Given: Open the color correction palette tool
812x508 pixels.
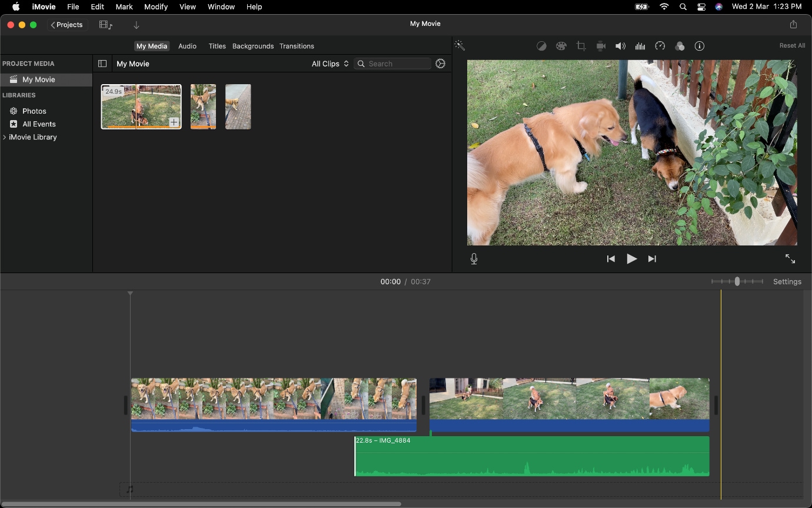Looking at the screenshot, I should pyautogui.click(x=561, y=46).
